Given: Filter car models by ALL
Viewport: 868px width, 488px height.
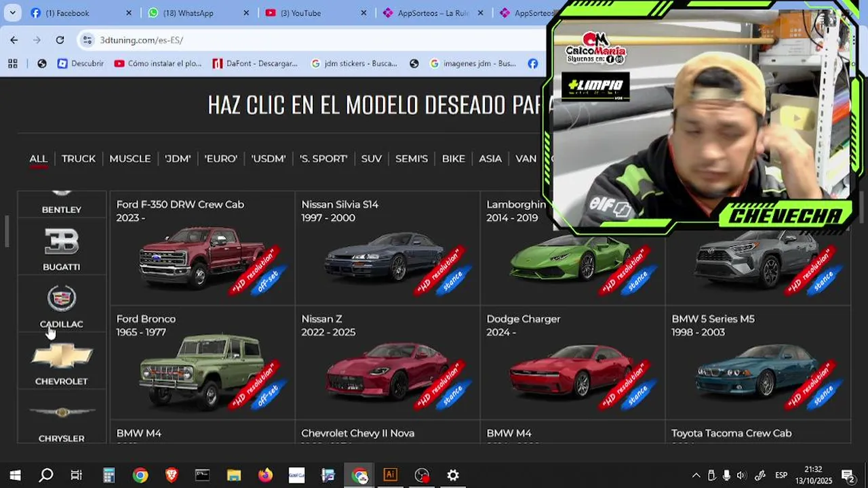Looking at the screenshot, I should pos(38,159).
